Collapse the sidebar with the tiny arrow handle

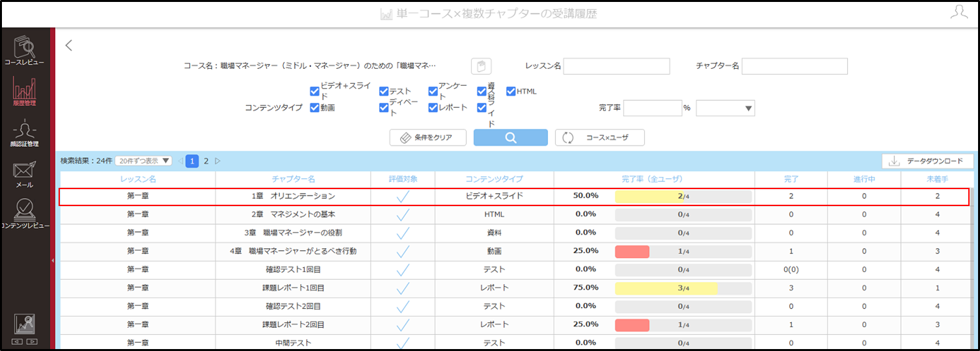[x=52, y=260]
